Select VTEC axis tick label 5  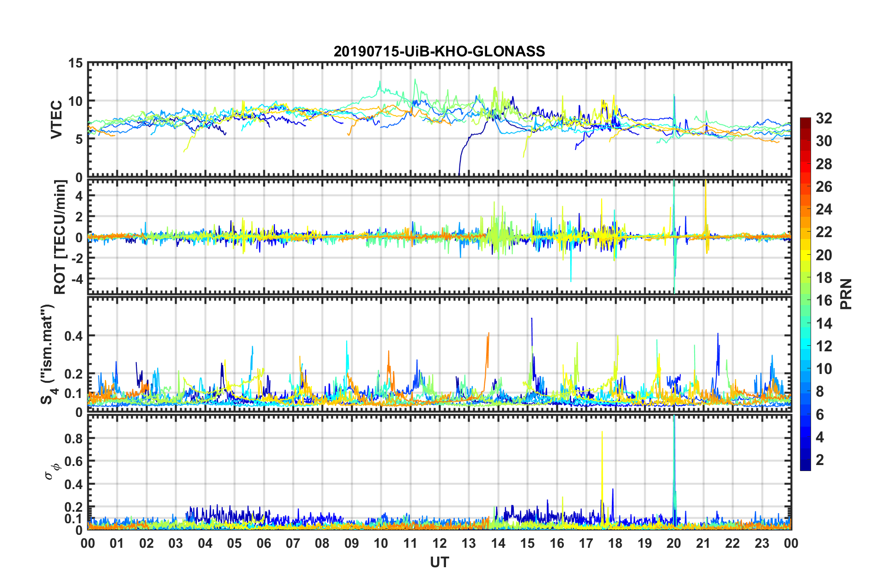[x=79, y=140]
